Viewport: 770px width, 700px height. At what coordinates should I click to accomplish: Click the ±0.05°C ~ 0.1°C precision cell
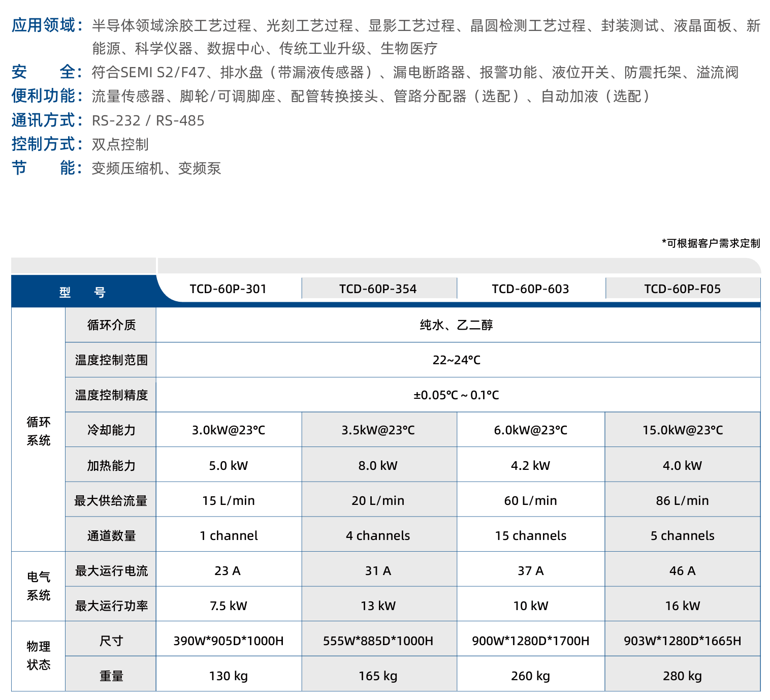(457, 395)
